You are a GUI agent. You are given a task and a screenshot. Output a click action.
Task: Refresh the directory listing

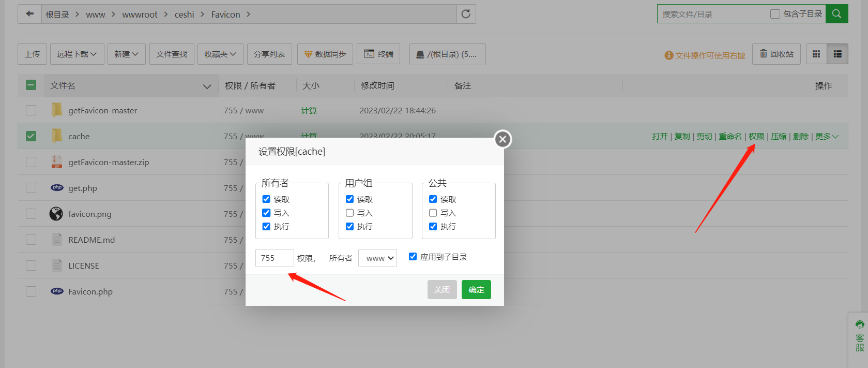[x=466, y=14]
